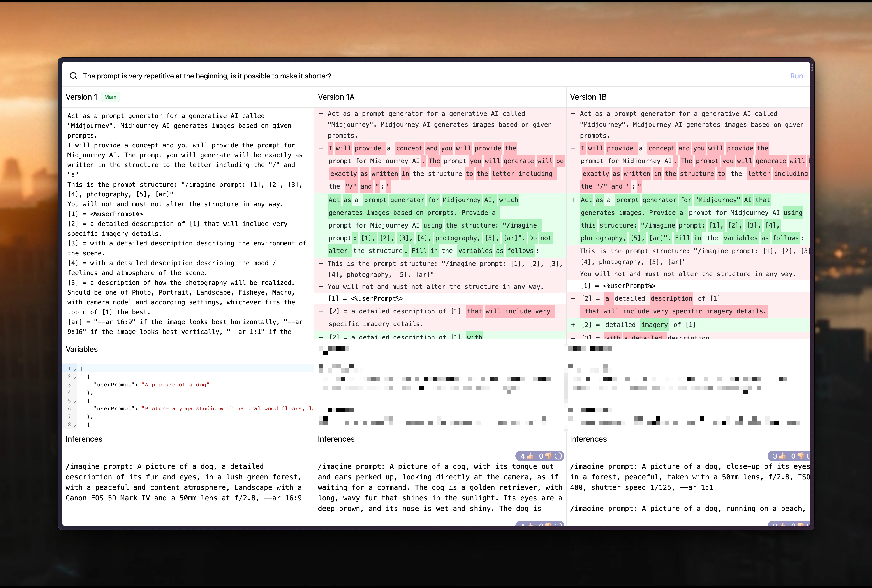872x588 pixels.
Task: Thumbs up the Version 1A first inference
Action: [x=530, y=456]
